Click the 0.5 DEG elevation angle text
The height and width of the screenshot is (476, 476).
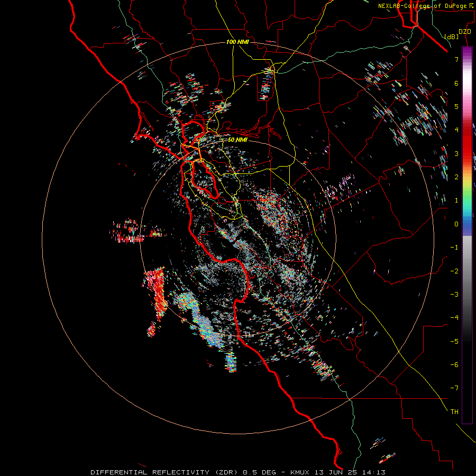(x=259, y=472)
